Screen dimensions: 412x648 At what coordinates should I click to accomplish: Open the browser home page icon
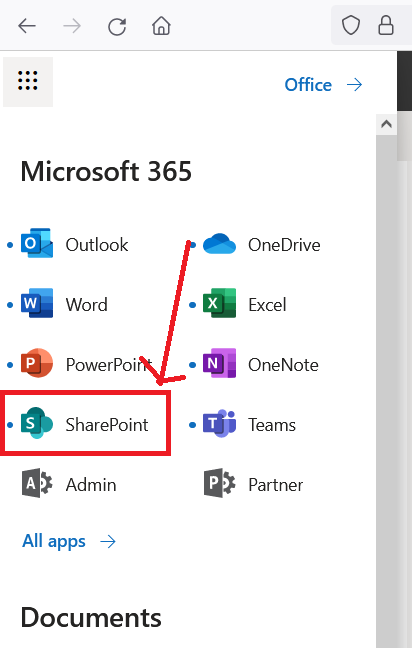[x=161, y=26]
